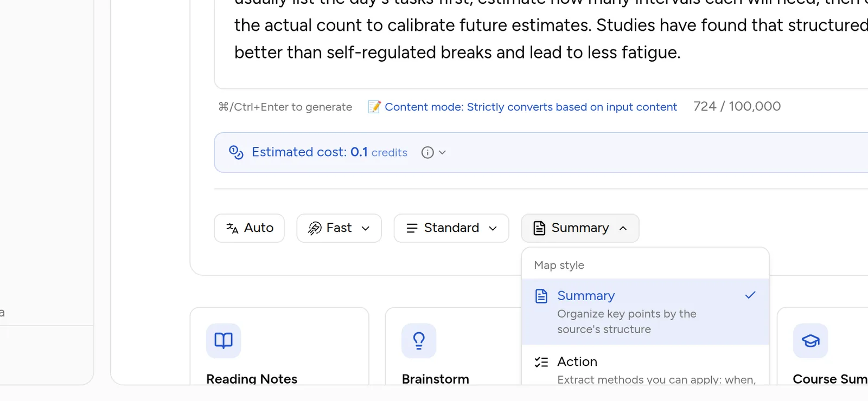Click the Course Summary graduation cap icon
Viewport: 868px width, 401px height.
[x=810, y=340]
